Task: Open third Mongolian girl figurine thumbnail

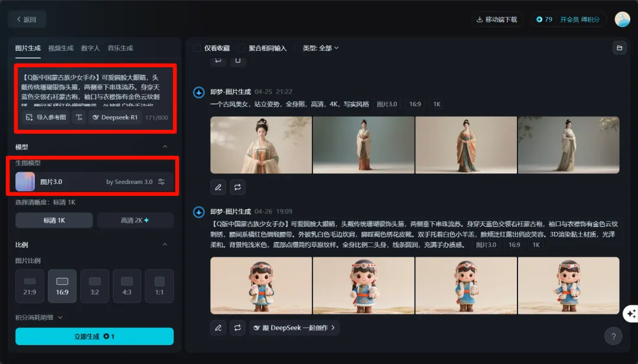Action: (x=466, y=286)
